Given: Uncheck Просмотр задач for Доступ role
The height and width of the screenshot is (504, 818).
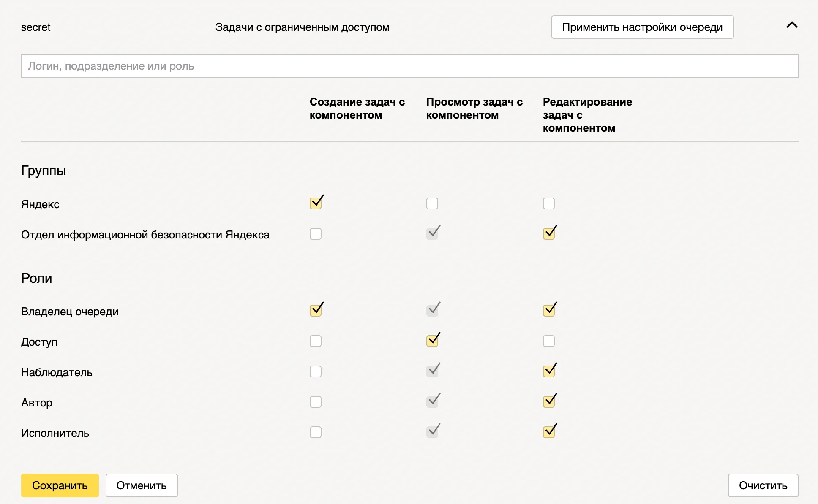Looking at the screenshot, I should click(432, 341).
